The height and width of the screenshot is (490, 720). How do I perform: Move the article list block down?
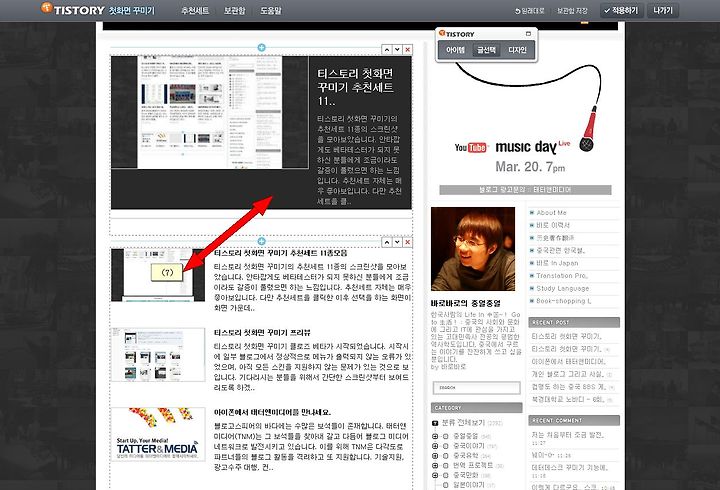pos(397,242)
